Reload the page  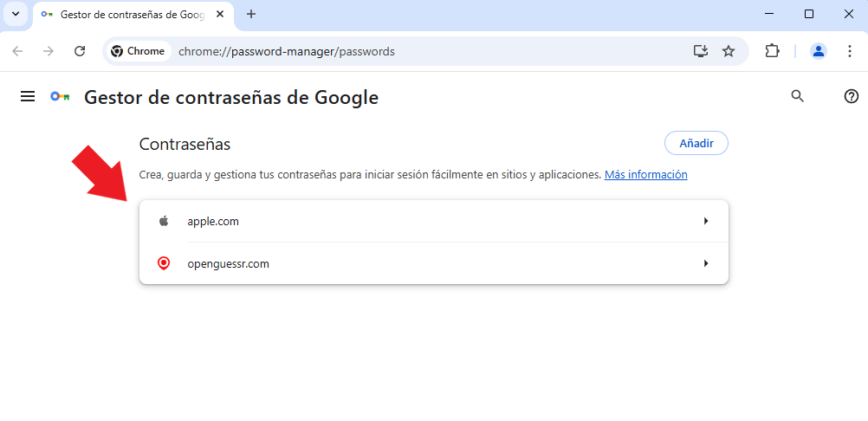tap(80, 51)
